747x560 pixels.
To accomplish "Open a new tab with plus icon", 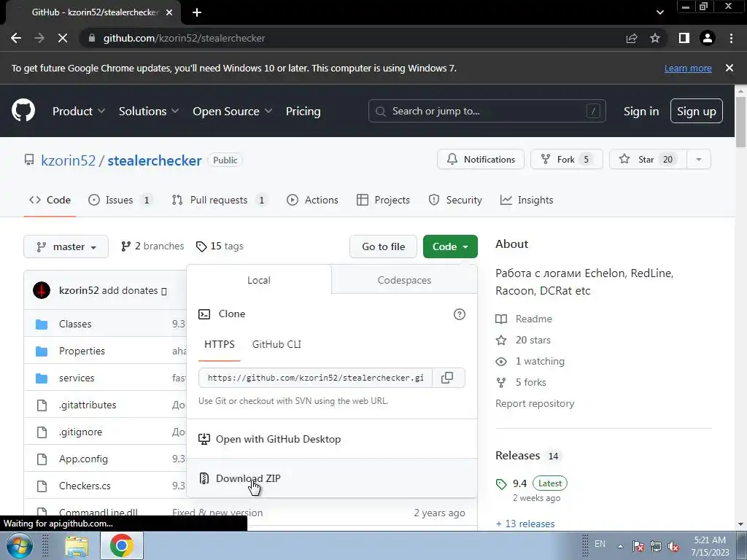I will (197, 12).
